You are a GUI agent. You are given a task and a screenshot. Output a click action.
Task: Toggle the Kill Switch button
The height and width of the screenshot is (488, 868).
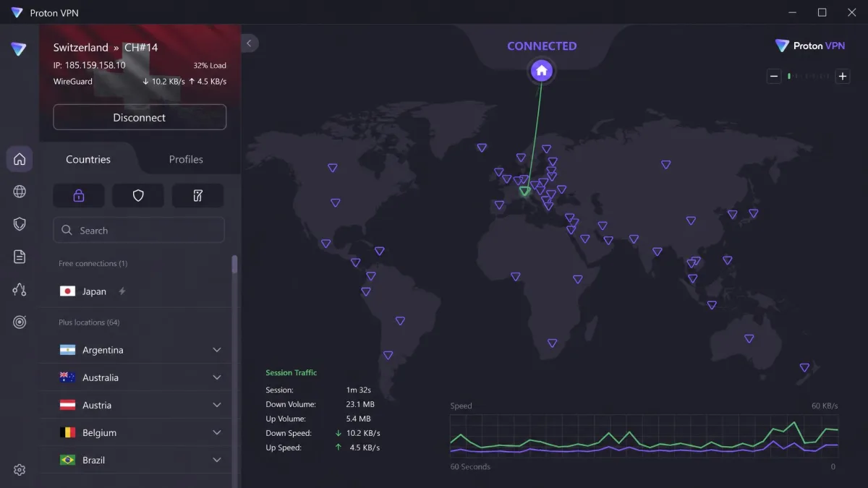click(197, 195)
